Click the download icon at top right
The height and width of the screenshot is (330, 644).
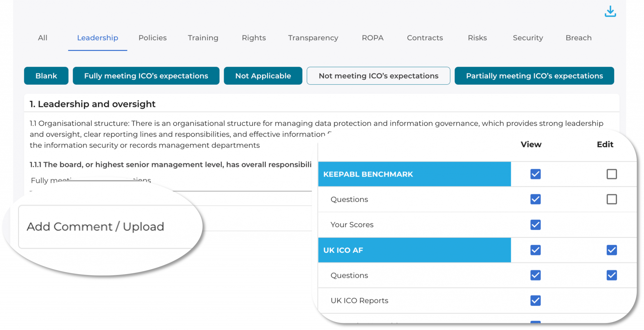610,11
